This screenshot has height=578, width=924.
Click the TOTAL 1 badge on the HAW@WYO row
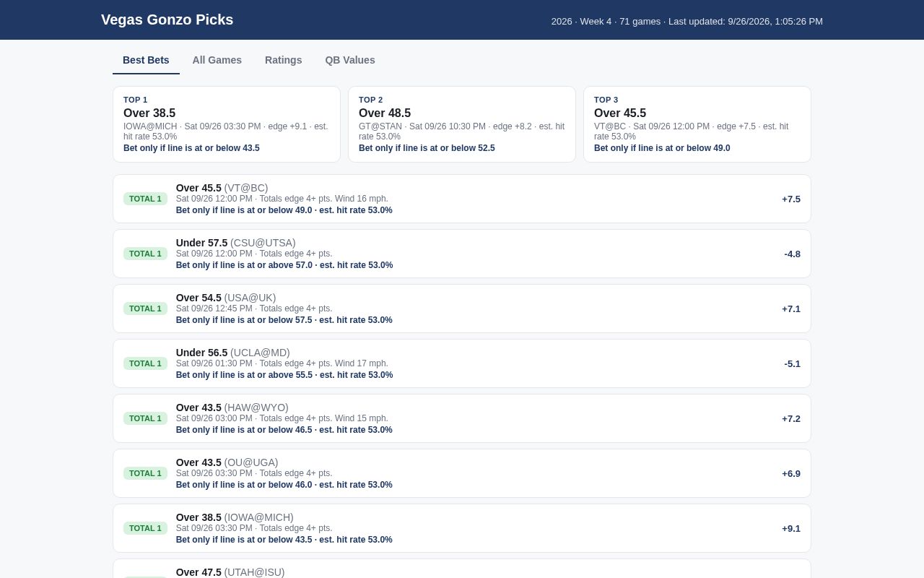(x=145, y=418)
